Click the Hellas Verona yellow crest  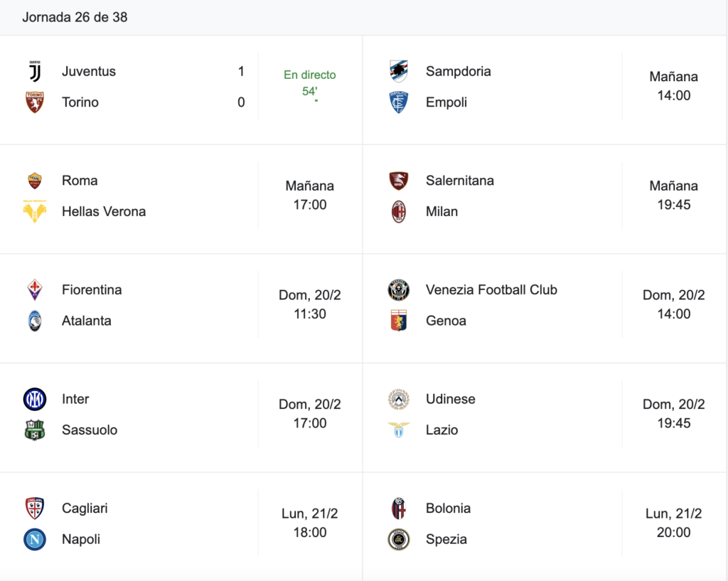[x=35, y=211]
